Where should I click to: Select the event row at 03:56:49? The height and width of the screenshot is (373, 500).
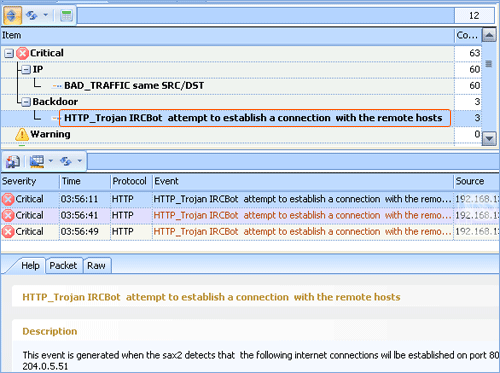[250, 232]
